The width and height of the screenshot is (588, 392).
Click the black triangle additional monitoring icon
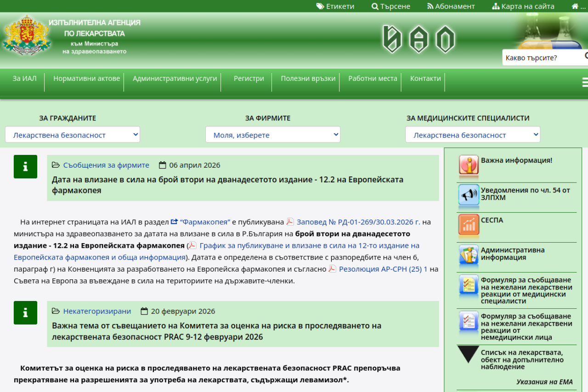pos(469,355)
